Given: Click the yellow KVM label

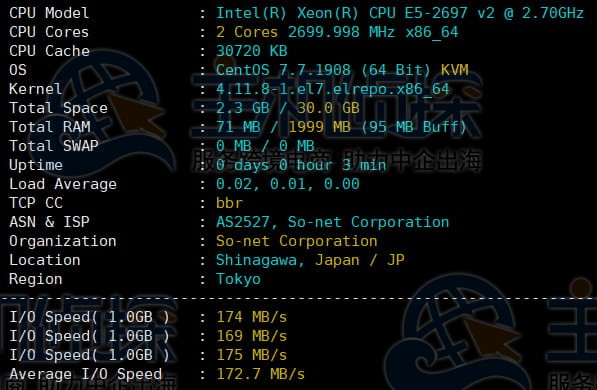Looking at the screenshot, I should (x=455, y=70).
